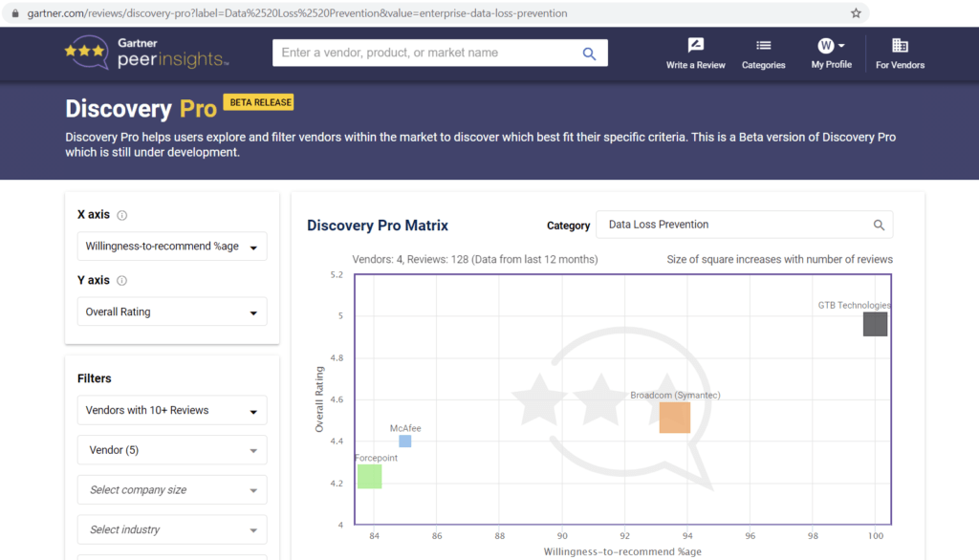979x560 pixels.
Task: Click the BETA RELEASE badge
Action: pos(258,102)
